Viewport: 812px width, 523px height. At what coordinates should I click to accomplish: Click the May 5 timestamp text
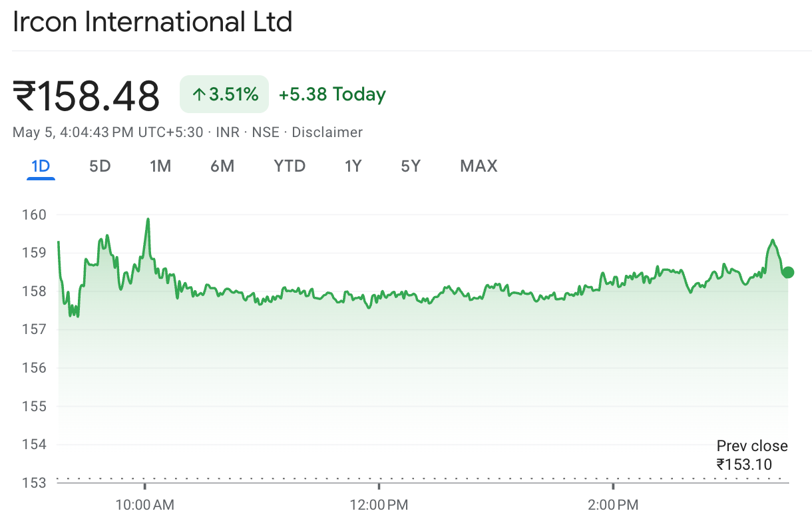(108, 132)
